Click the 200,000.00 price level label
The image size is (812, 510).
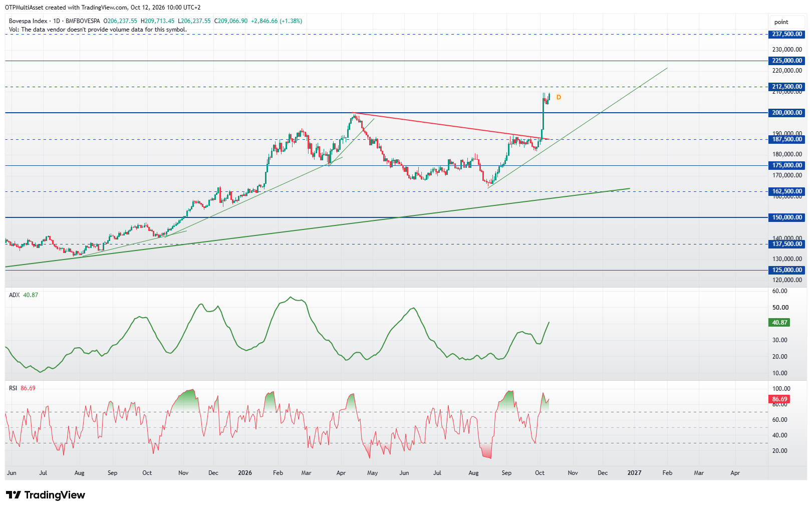[x=786, y=113]
